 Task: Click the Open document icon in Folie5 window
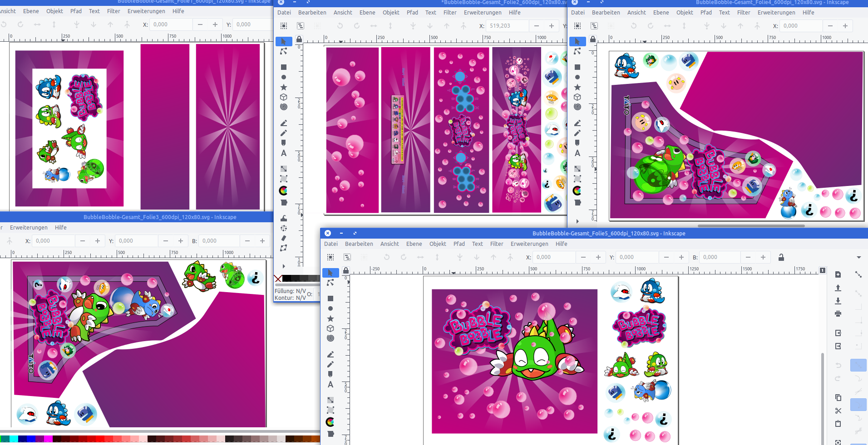click(838, 288)
